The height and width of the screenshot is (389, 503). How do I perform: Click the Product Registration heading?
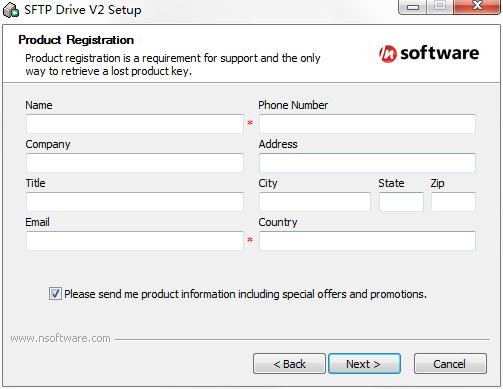click(76, 40)
